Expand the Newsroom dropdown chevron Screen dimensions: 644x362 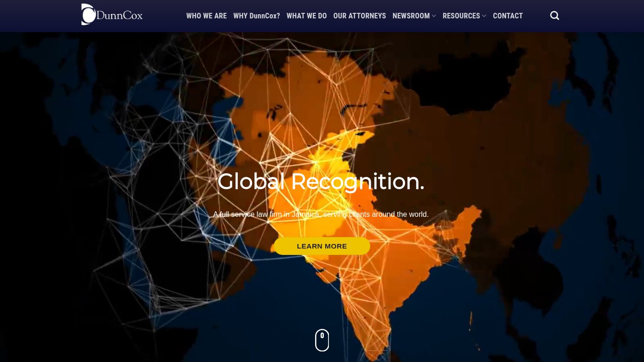tap(434, 16)
